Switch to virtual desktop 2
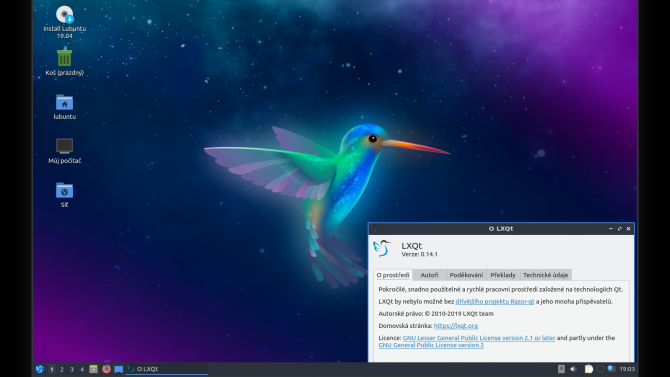 62,369
